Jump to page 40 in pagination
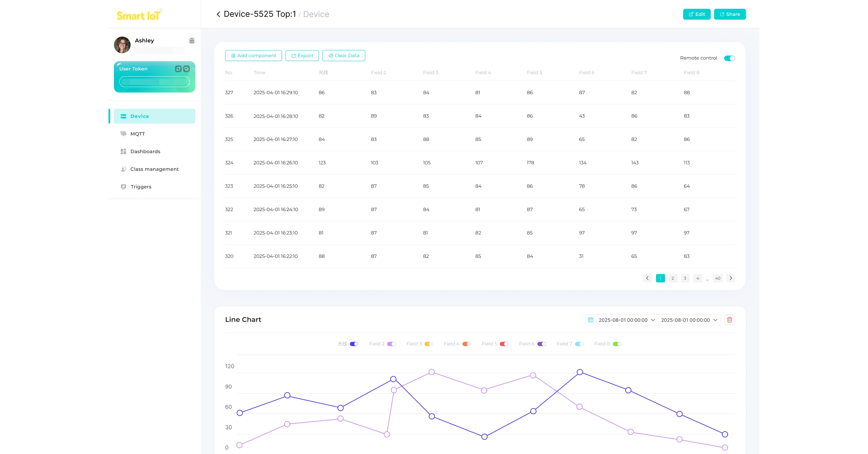This screenshot has height=454, width=868. (x=718, y=278)
